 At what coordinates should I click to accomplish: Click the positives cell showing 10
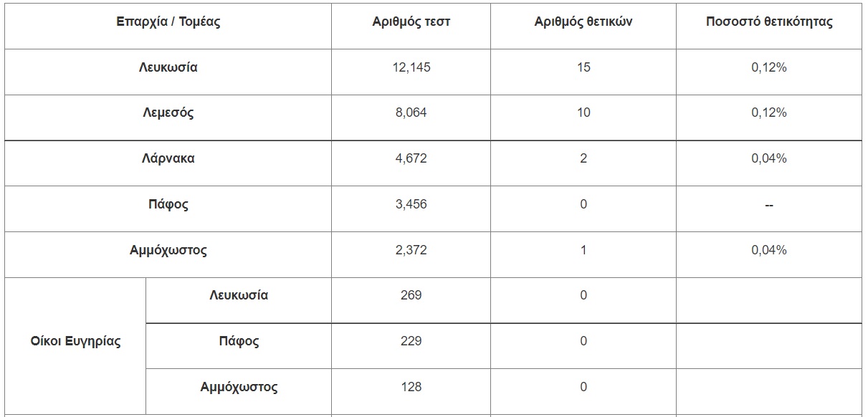[x=583, y=112]
